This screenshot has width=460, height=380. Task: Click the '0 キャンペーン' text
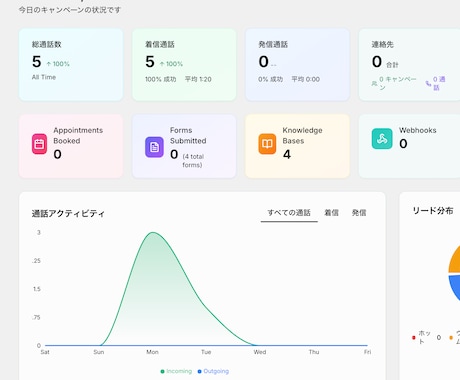397,83
